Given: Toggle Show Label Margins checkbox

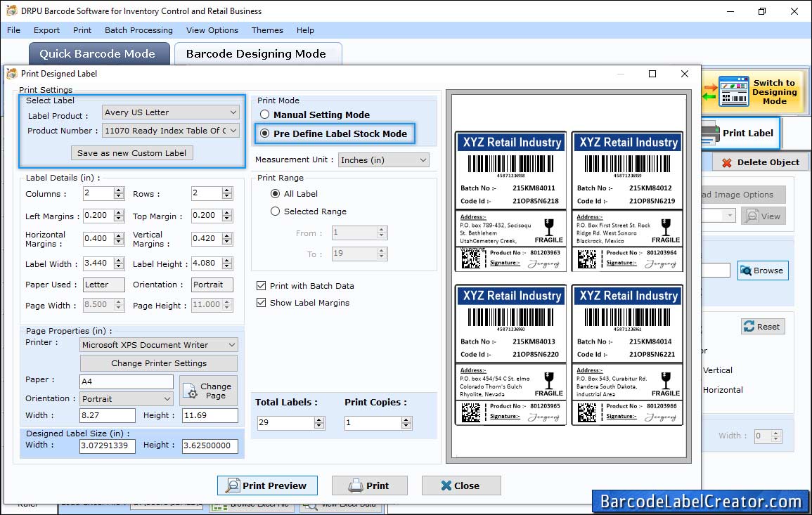Looking at the screenshot, I should (x=261, y=303).
